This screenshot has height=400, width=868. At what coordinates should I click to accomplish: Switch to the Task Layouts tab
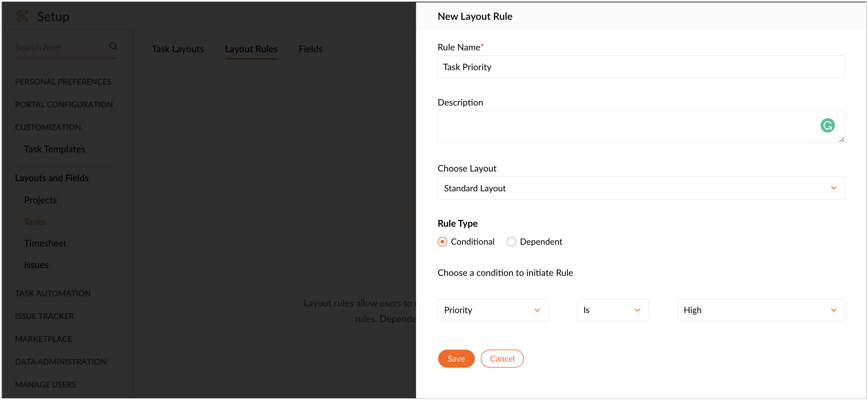click(178, 49)
